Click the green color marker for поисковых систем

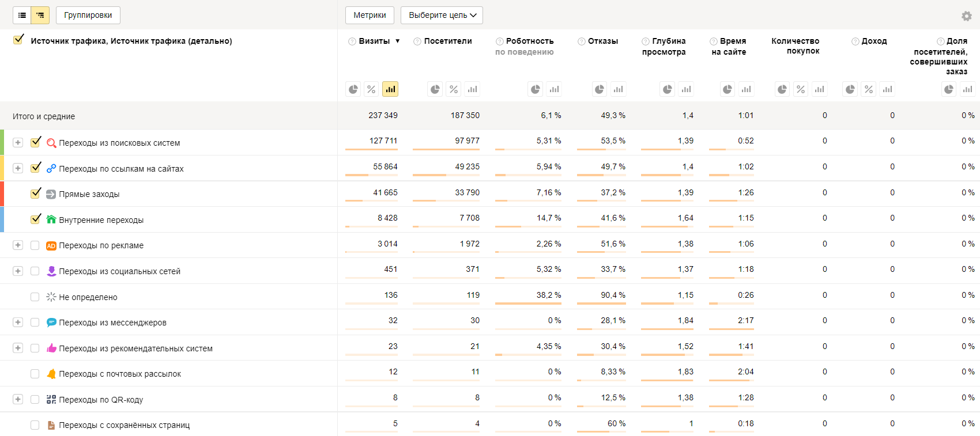pyautogui.click(x=2, y=142)
